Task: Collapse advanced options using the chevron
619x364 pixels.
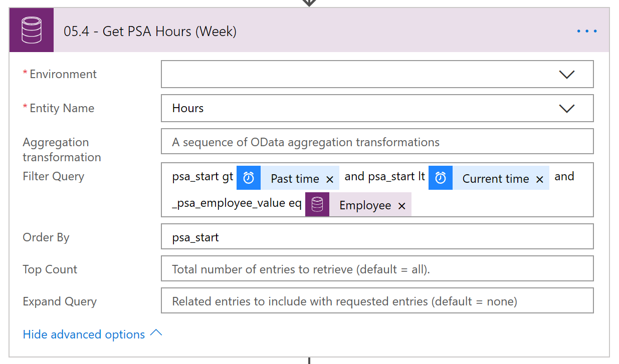Action: 156,333
